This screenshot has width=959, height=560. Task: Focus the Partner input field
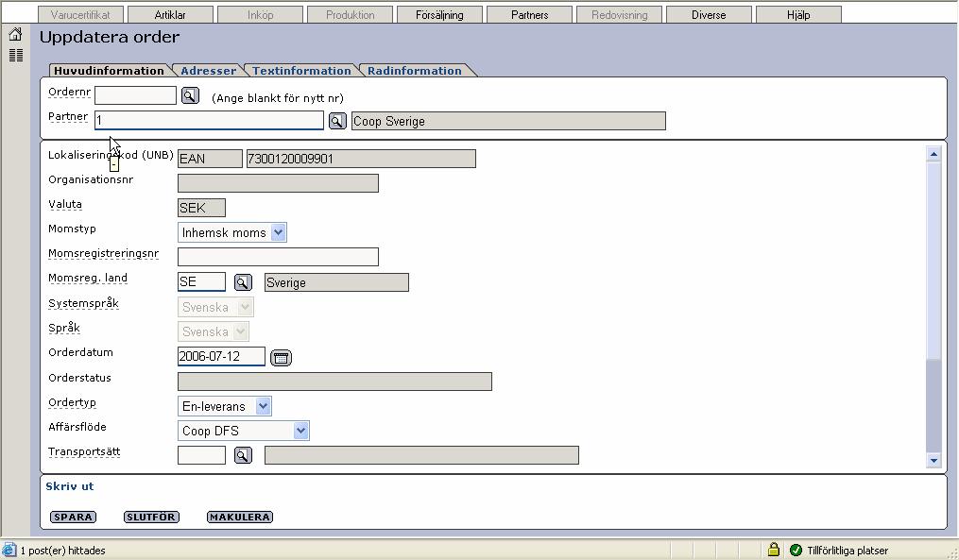209,121
